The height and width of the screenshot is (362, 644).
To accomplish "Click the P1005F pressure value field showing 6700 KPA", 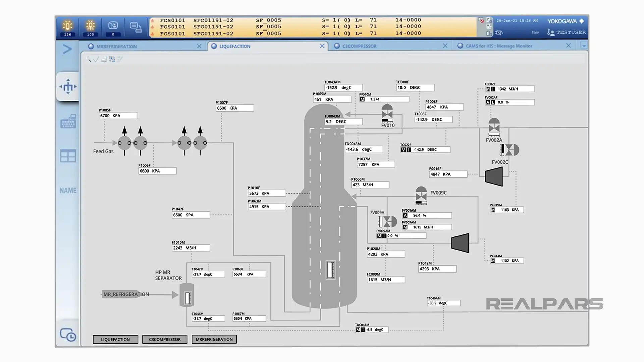I will click(x=118, y=115).
